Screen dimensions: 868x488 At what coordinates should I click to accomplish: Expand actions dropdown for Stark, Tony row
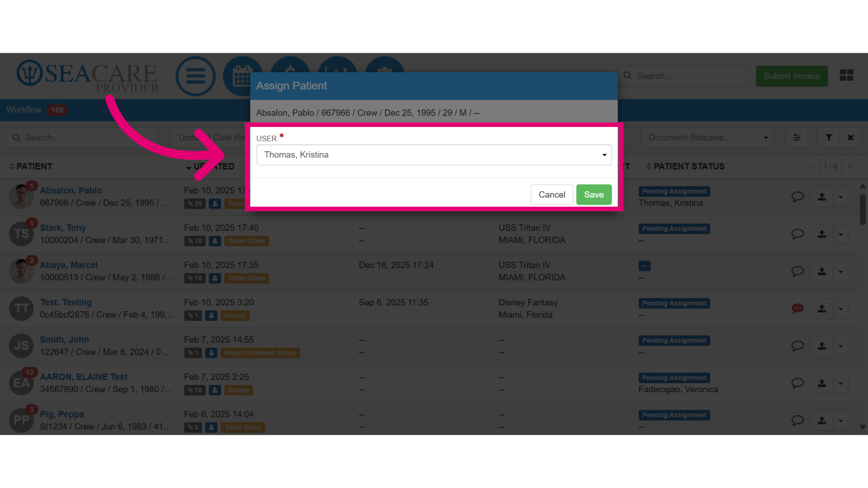tap(840, 234)
